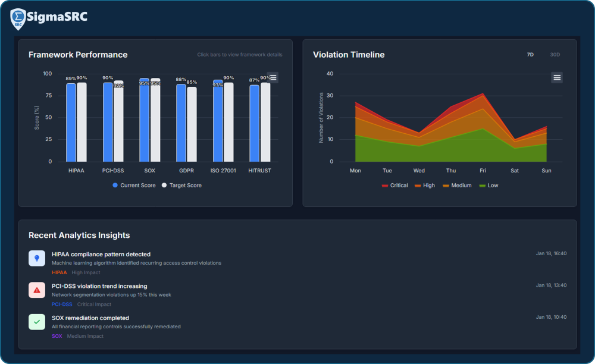595x364 pixels.
Task: Click the 'Jan 18, 16:40' timestamp
Action: coord(551,253)
